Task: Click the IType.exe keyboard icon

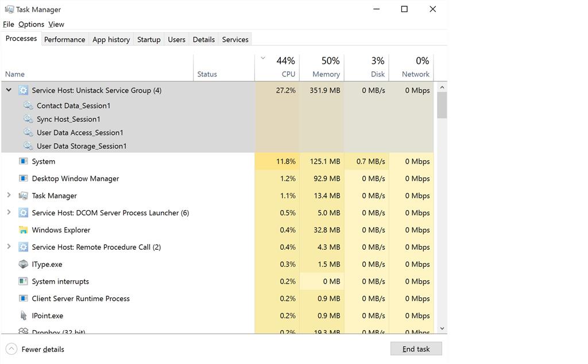Action: [x=23, y=264]
